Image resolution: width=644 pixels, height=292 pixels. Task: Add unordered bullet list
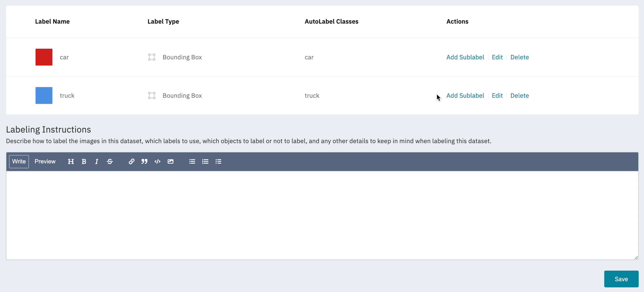(192, 161)
